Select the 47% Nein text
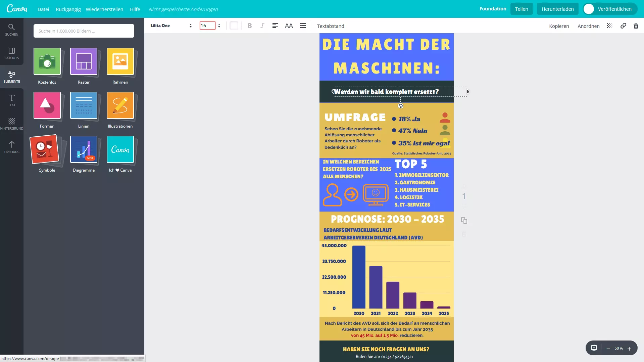This screenshot has width=644, height=362. coord(413,131)
